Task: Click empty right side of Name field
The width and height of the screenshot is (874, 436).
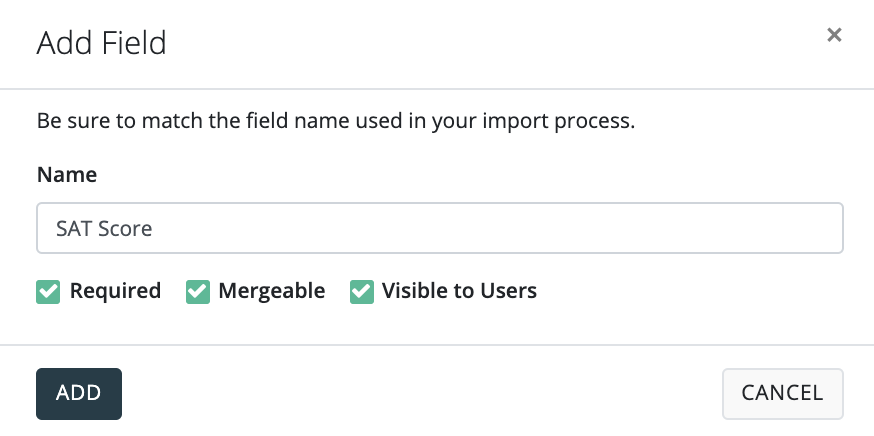Action: [700, 228]
